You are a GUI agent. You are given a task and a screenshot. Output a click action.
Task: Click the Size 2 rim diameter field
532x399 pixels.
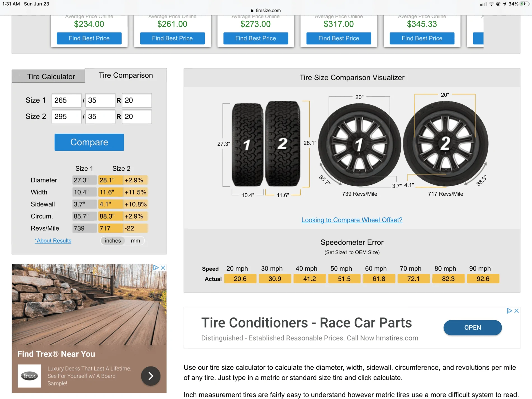pos(137,117)
